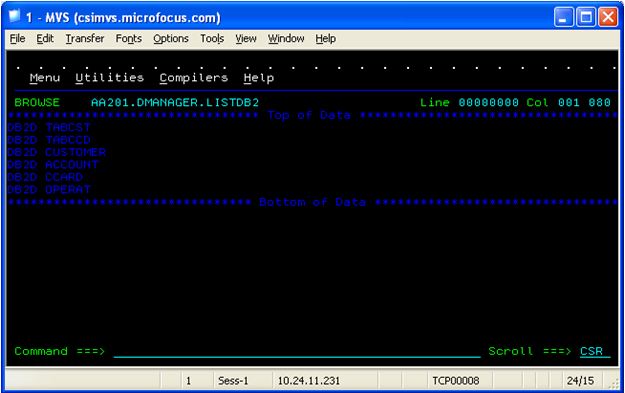Open the Fonts menu

click(x=129, y=39)
